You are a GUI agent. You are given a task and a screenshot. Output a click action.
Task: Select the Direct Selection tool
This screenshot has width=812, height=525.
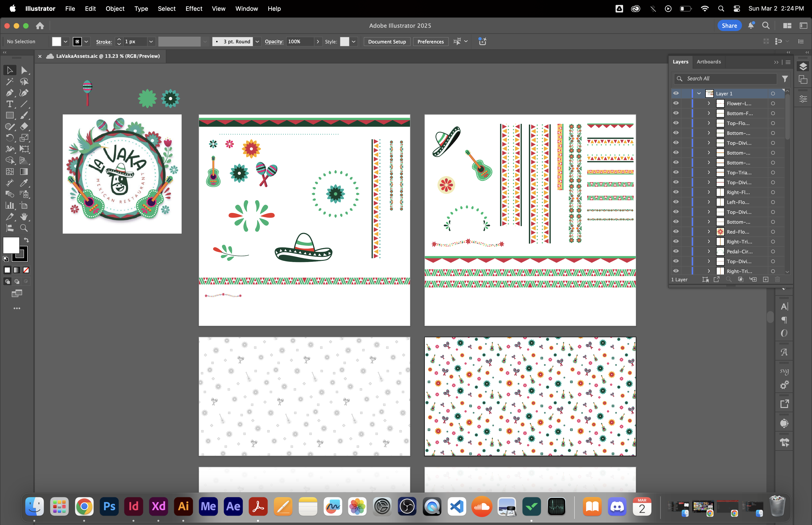pos(24,70)
